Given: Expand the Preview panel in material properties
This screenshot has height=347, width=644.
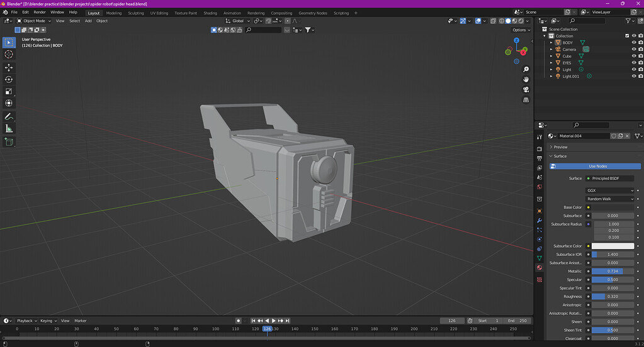Looking at the screenshot, I should pos(560,147).
